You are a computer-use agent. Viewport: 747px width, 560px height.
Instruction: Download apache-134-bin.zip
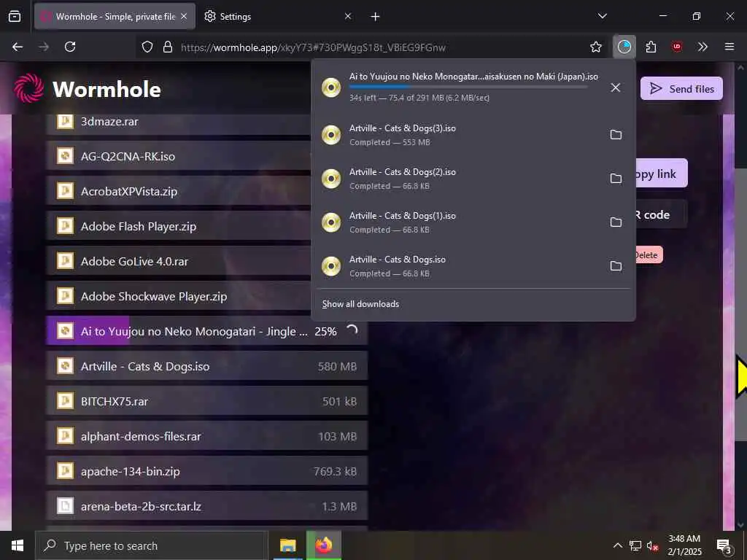click(206, 472)
